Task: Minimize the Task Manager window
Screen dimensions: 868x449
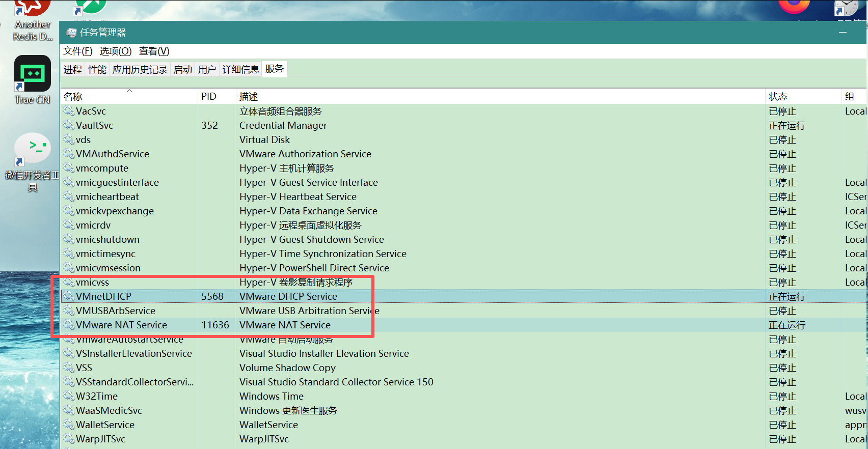Action: (843, 32)
